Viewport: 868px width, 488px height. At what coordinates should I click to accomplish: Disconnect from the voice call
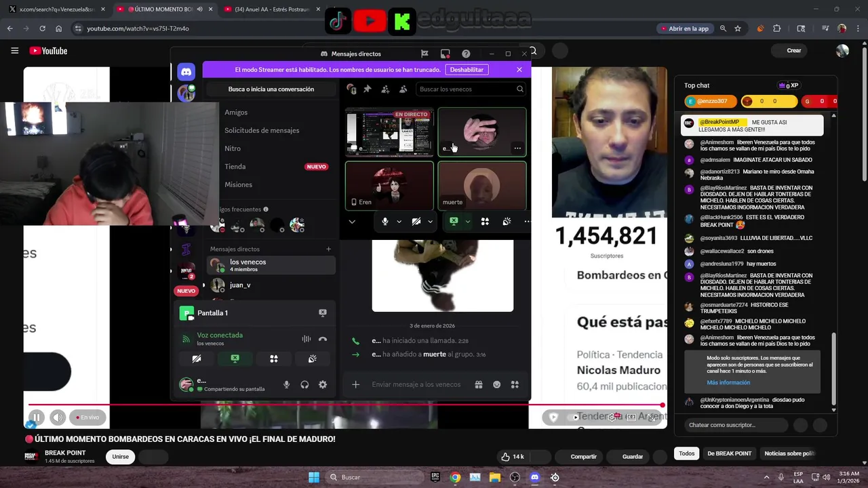click(x=323, y=339)
